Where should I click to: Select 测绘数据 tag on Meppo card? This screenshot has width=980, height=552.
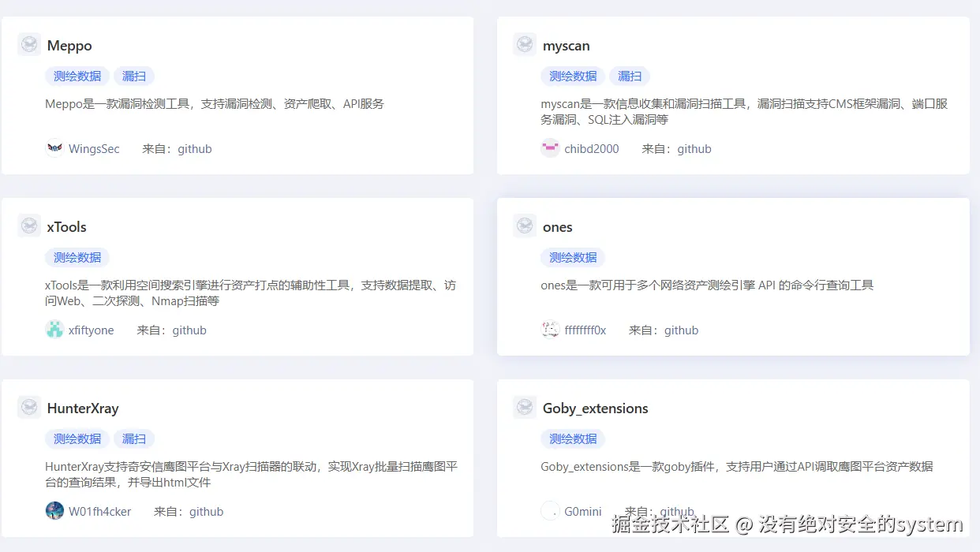tap(77, 76)
